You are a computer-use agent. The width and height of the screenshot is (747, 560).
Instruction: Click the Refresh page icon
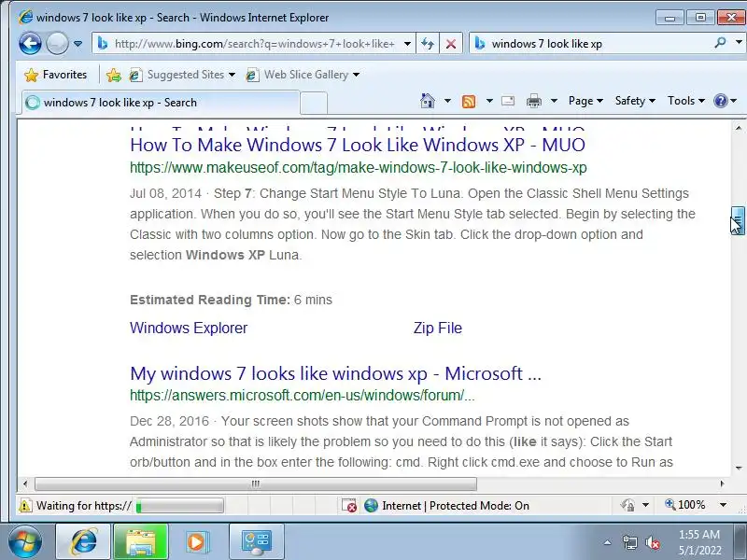[x=428, y=44]
